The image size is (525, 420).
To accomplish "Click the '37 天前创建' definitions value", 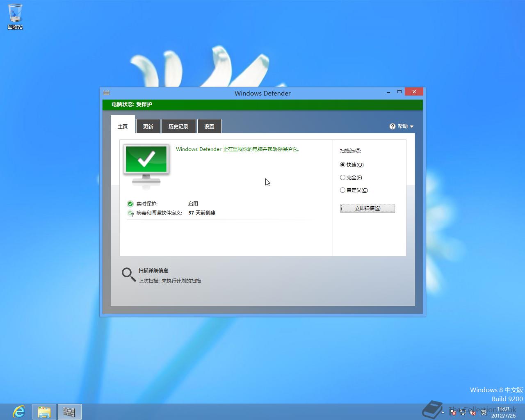I will point(202,213).
